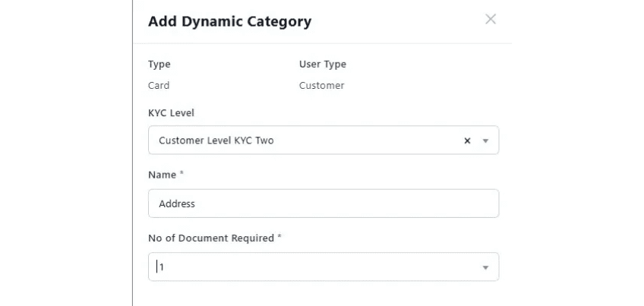The height and width of the screenshot is (306, 644).
Task: Expand the No of Document Required arrow
Action: pos(485,267)
